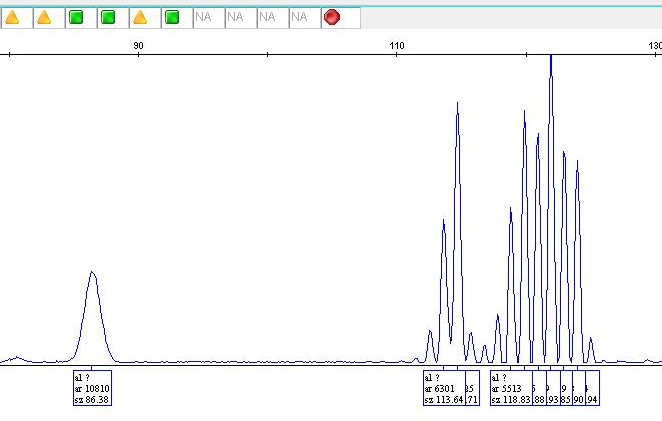The width and height of the screenshot is (662, 421).
Task: Click the second yellow triangle warning flag
Action: click(44, 17)
